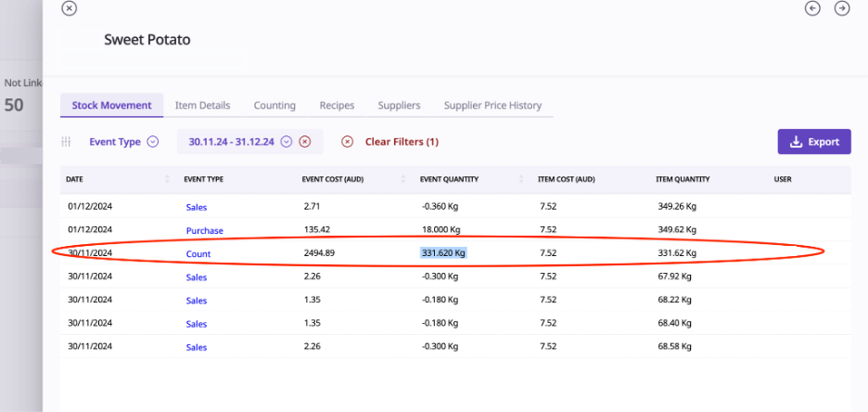The height and width of the screenshot is (412, 868).
Task: Click the X icon beside Clear Filters
Action: coord(347,142)
